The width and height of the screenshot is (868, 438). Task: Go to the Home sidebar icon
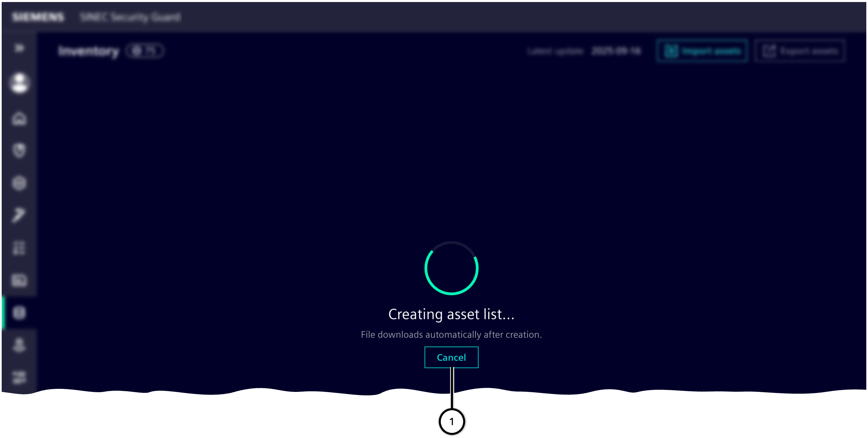tap(19, 119)
